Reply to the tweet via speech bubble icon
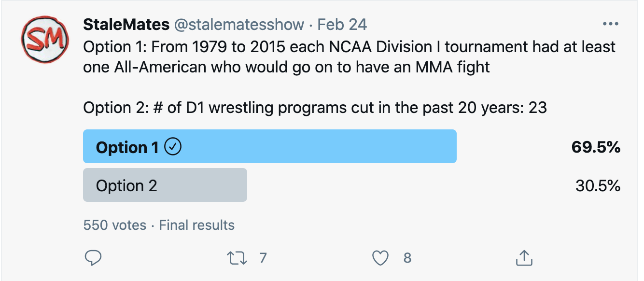Screen dimensions: 644x281 93,258
